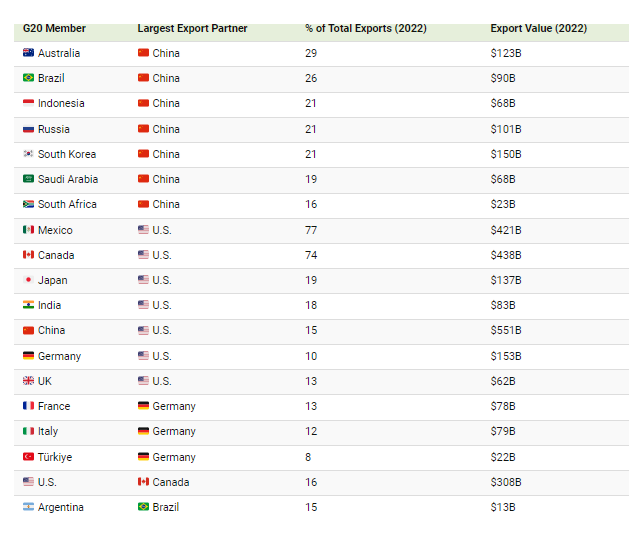Click the Türkiye flag icon
Screen dimensions: 644x542
(x=28, y=457)
